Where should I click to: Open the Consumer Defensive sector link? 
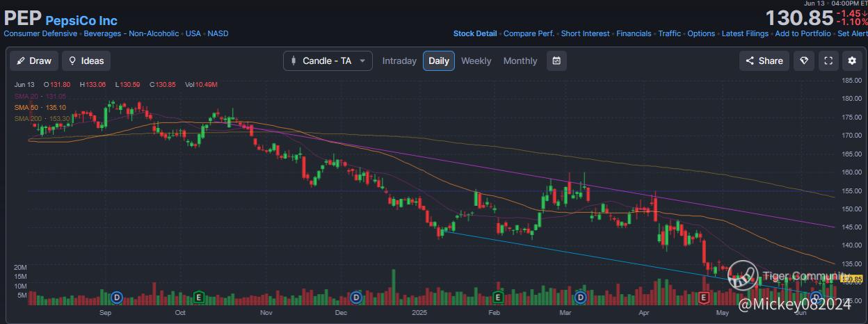click(x=40, y=33)
